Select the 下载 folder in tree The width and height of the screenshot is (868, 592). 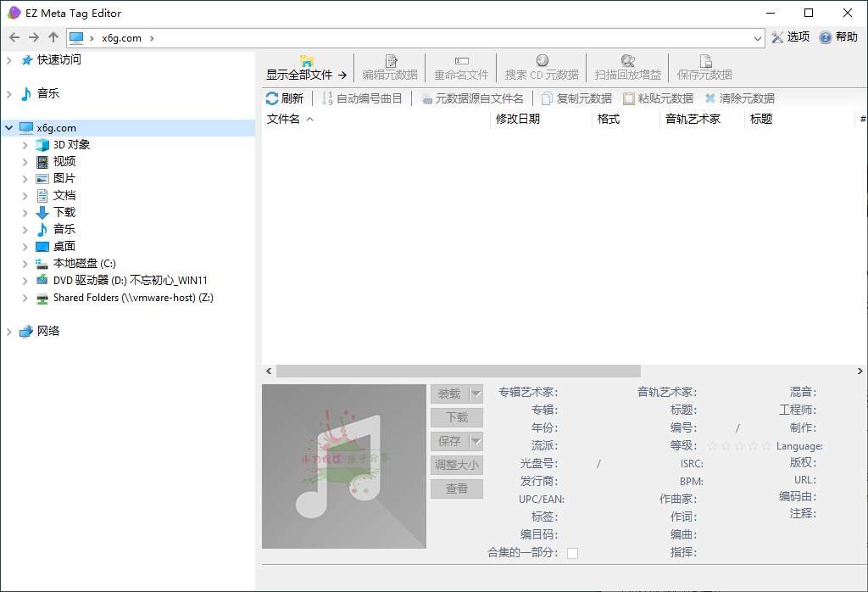pyautogui.click(x=64, y=213)
